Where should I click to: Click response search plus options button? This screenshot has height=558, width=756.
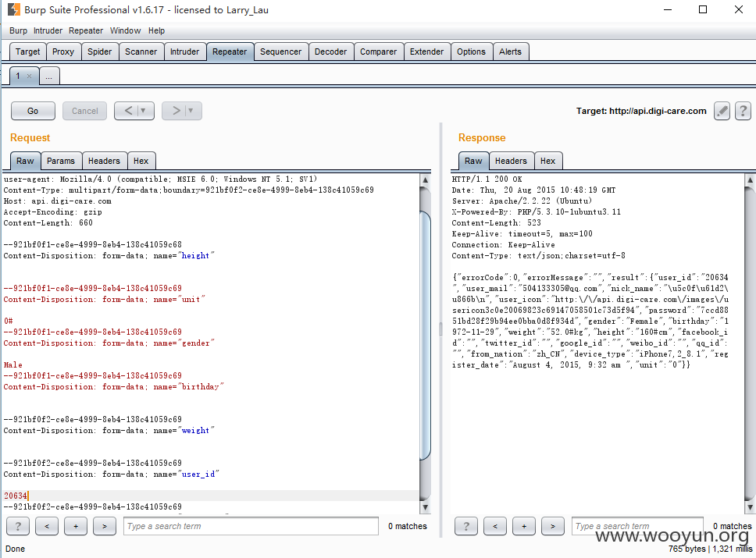[524, 526]
